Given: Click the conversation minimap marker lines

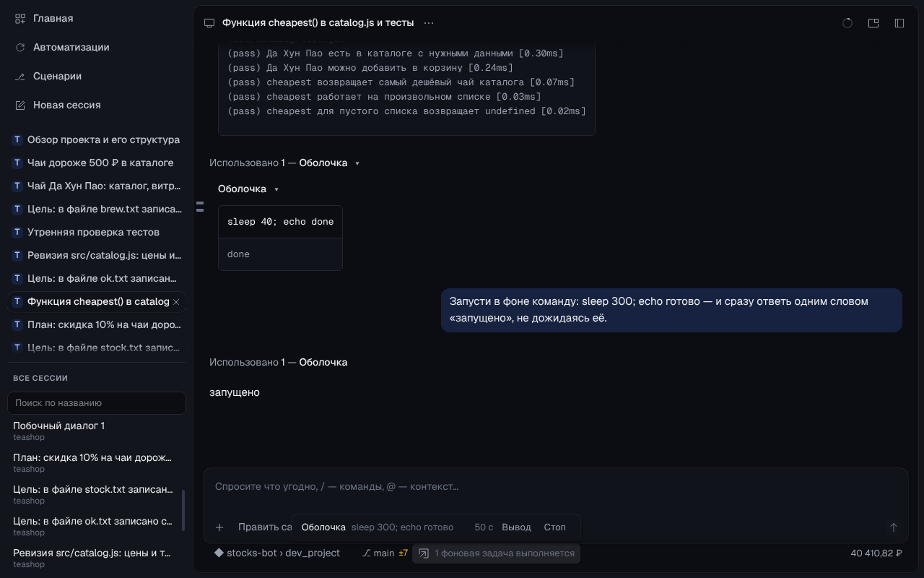Looking at the screenshot, I should 200,207.
